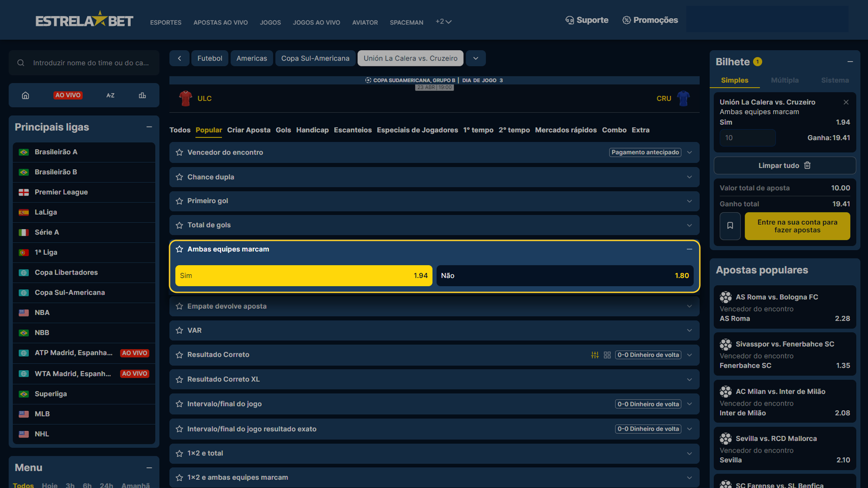This screenshot has width=868, height=488.
Task: Select the Não 1.80 odds button
Action: (x=565, y=276)
